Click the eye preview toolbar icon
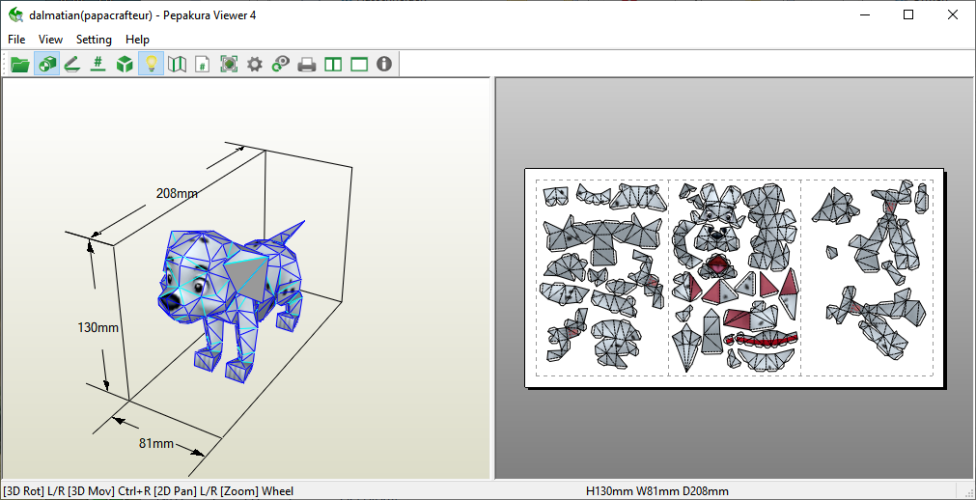The width and height of the screenshot is (976, 500). [281, 64]
